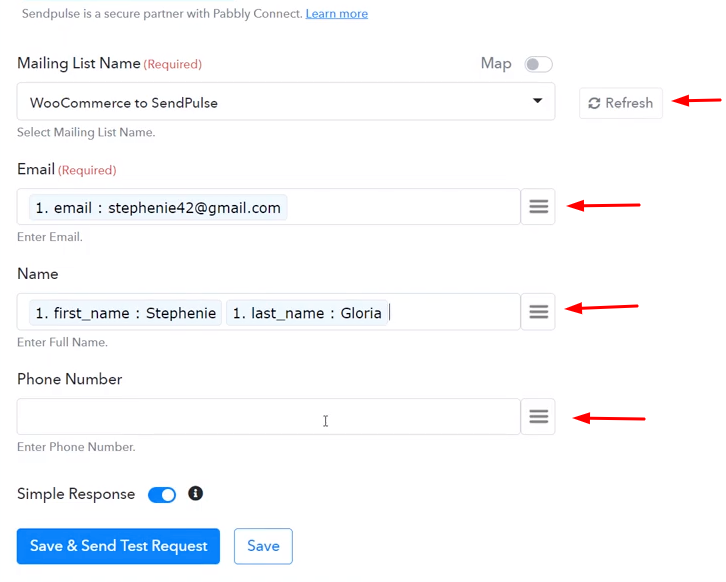The height and width of the screenshot is (582, 726).
Task: Click the empty Phone Number input field
Action: (x=269, y=416)
